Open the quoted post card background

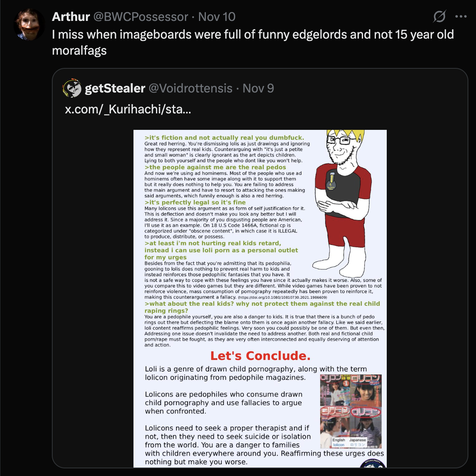point(260,268)
